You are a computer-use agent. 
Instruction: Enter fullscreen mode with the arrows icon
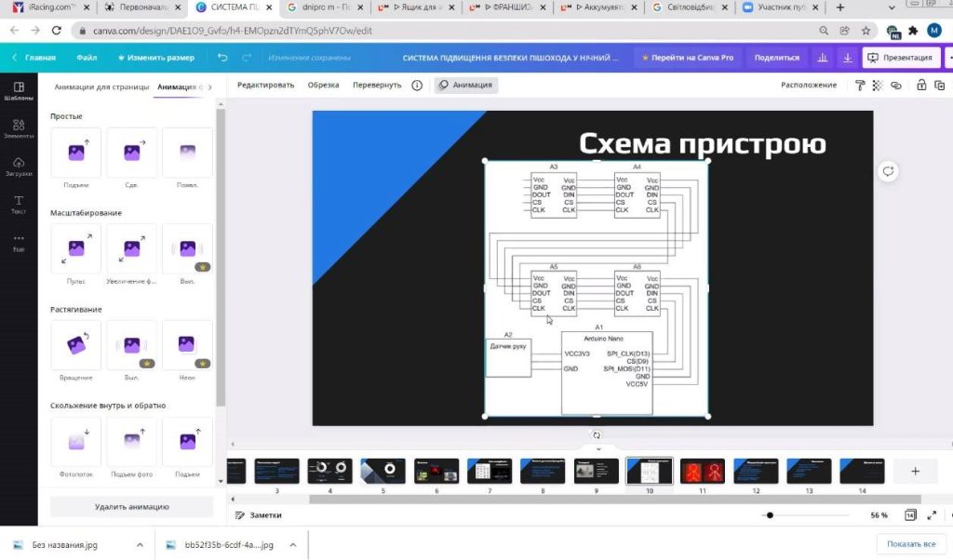click(931, 515)
